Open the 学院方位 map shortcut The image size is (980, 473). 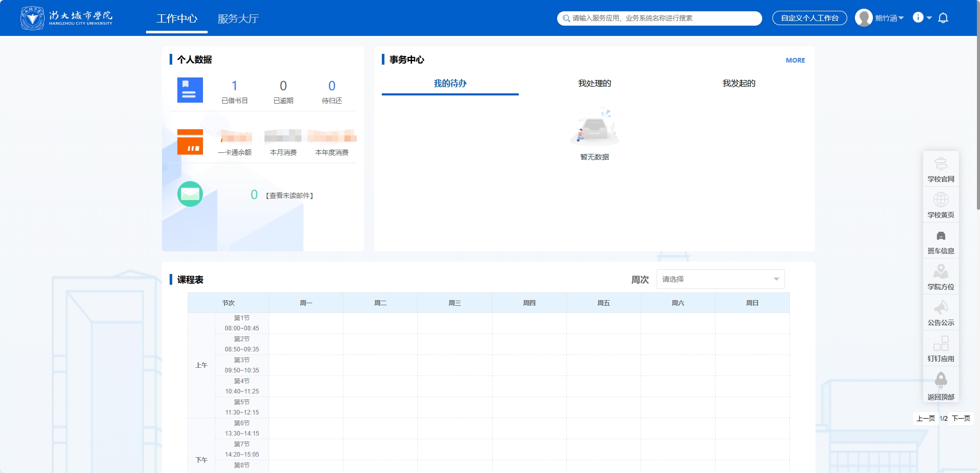(941, 277)
